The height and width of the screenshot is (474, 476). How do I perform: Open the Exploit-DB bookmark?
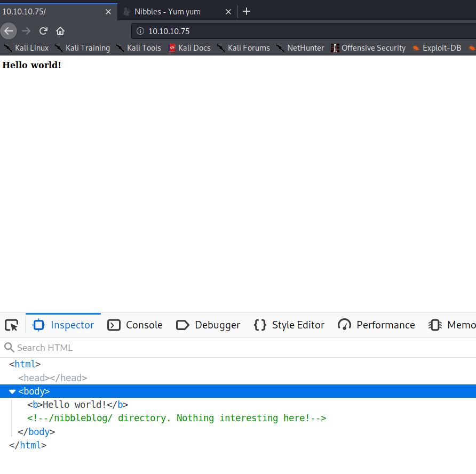[437, 48]
